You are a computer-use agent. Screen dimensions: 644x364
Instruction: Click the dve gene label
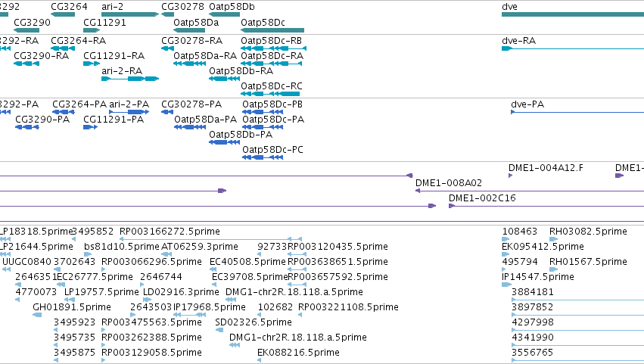509,7
